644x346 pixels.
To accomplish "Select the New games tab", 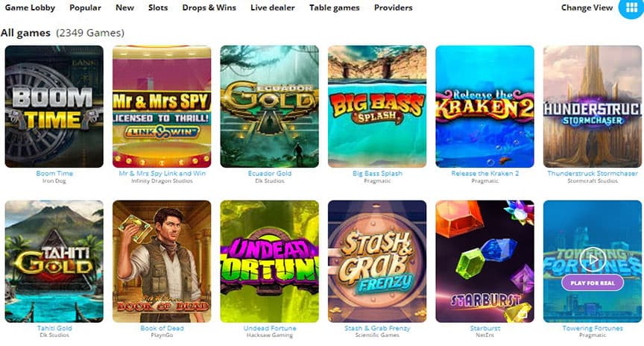I will click(124, 7).
